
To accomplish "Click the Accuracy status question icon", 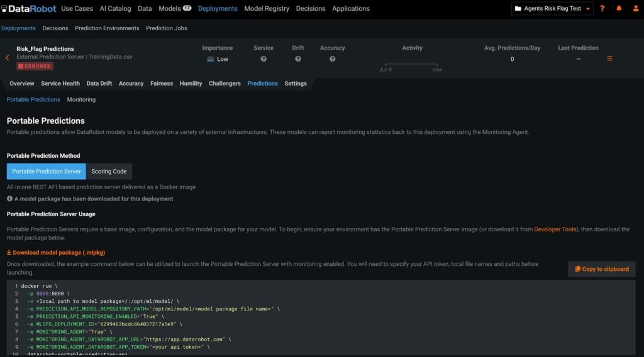I will click(x=332, y=59).
